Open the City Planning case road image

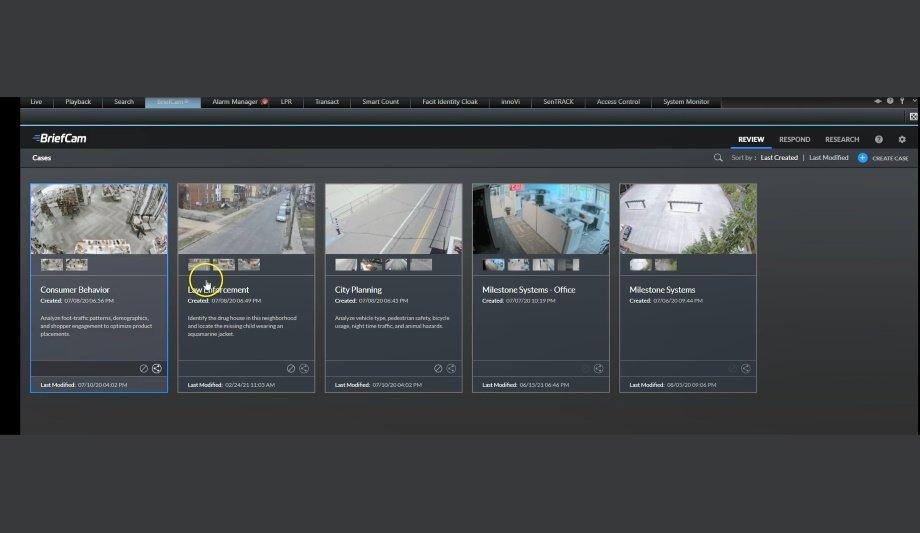[x=394, y=219]
